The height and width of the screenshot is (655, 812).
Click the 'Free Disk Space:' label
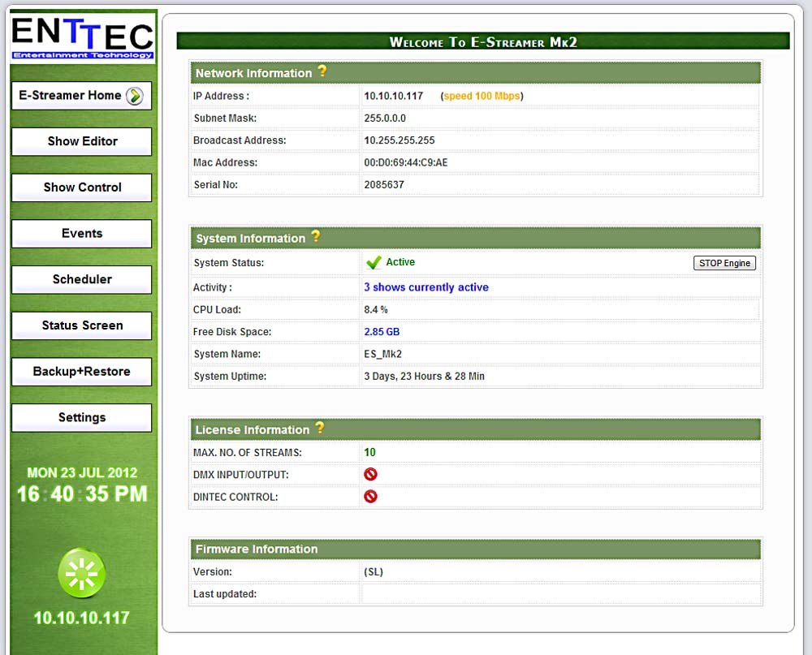[x=232, y=332]
